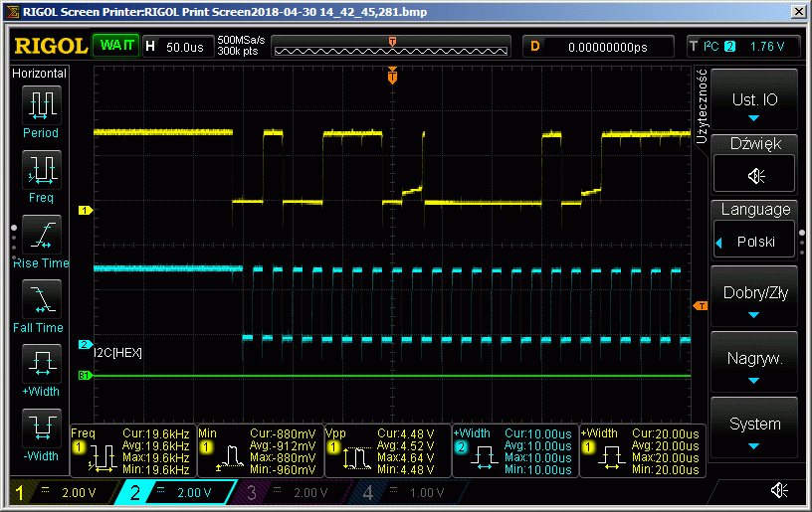Screen dimensions: 812x512
Task: Click the T trigger label in top bar
Action: tap(694, 47)
